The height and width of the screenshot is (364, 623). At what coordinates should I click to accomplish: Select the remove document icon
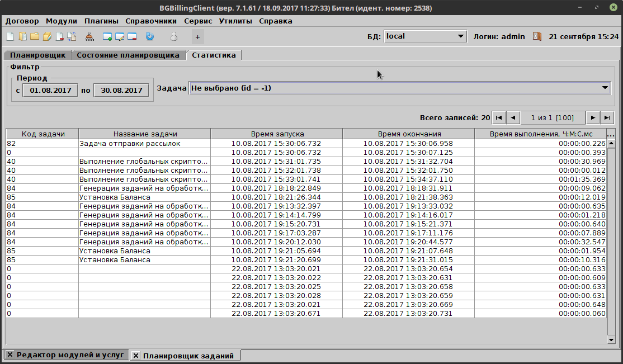point(59,36)
